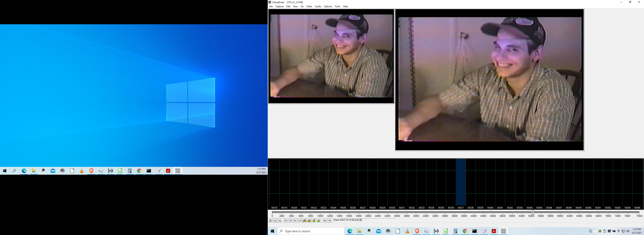The height and width of the screenshot is (235, 644).
Task: Jump to the start of the video
Action: click(x=286, y=221)
